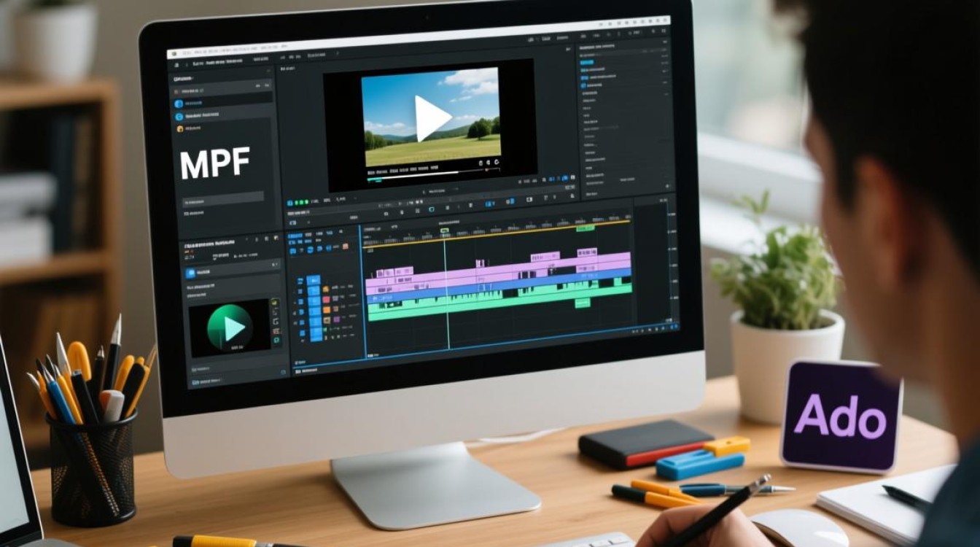Click the green speech-bubble icon beside the green play thumbnail

coord(276,340)
